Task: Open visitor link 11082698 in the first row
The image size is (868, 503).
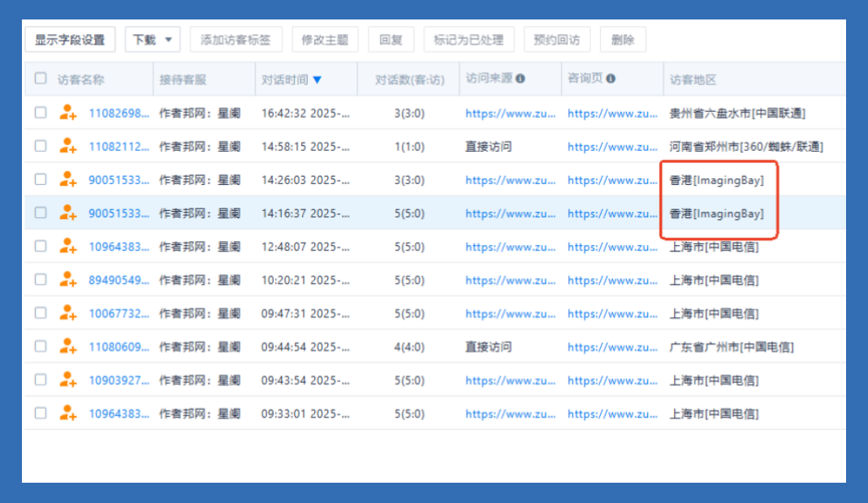Action: coord(119,114)
